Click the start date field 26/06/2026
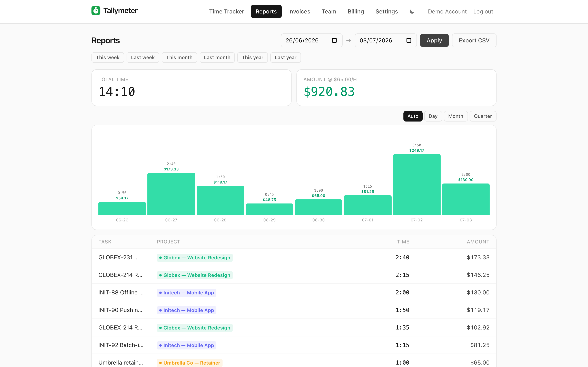The height and width of the screenshot is (367, 588). tap(312, 41)
